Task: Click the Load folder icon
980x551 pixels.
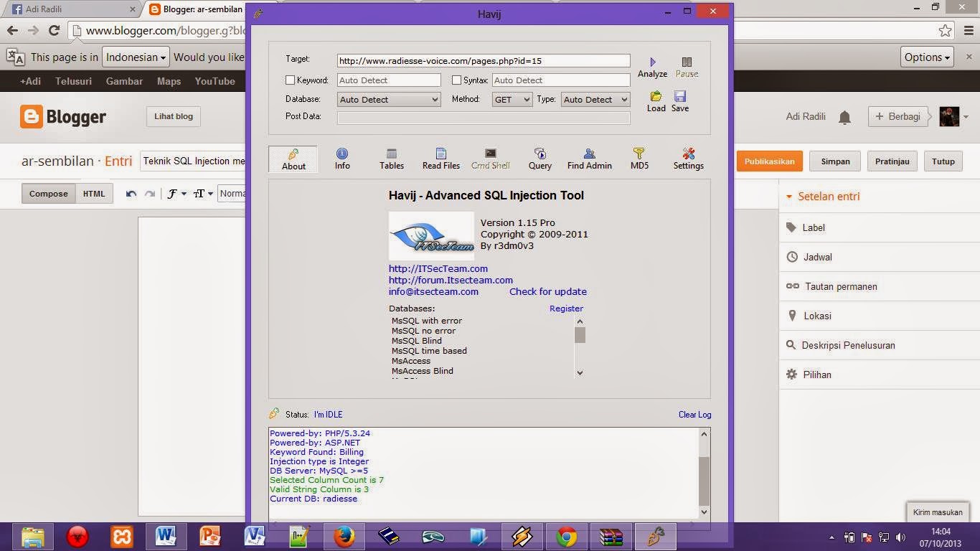Action: click(656, 96)
